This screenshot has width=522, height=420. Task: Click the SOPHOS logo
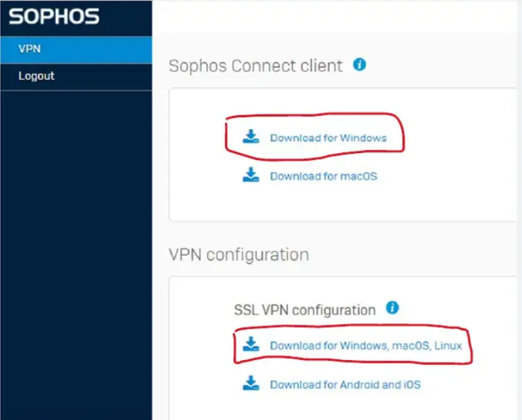[x=54, y=17]
